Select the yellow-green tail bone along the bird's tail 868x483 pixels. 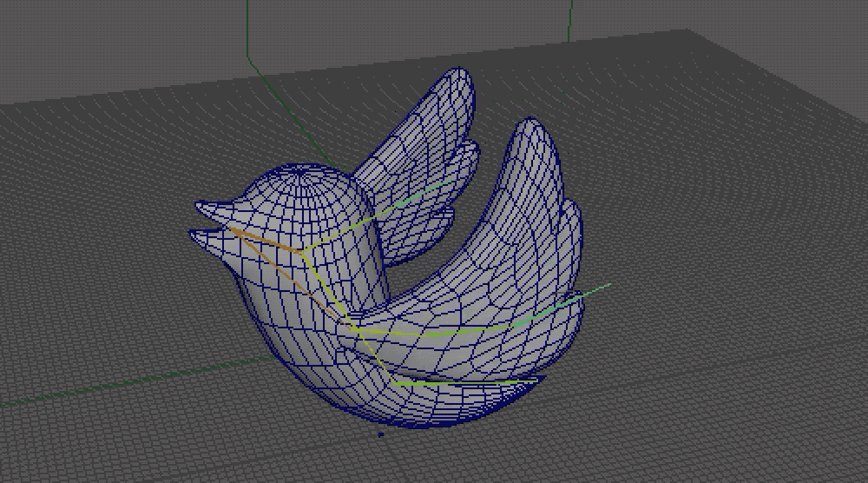coord(466,381)
